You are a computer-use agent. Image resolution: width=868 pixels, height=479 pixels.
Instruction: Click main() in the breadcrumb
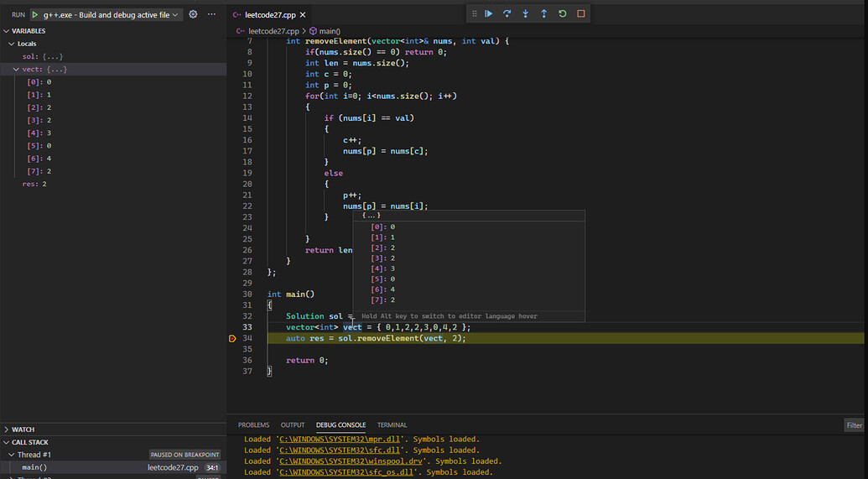330,31
